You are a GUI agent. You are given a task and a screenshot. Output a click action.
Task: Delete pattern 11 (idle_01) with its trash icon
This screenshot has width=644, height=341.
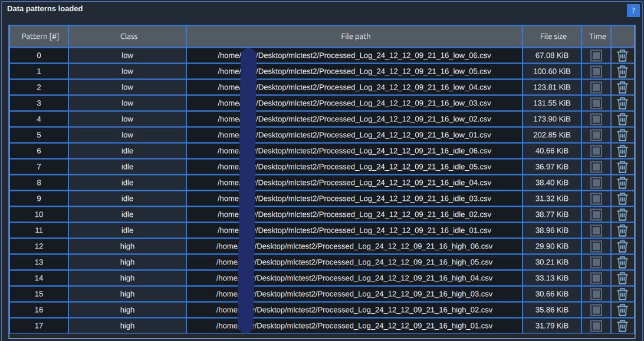point(622,230)
